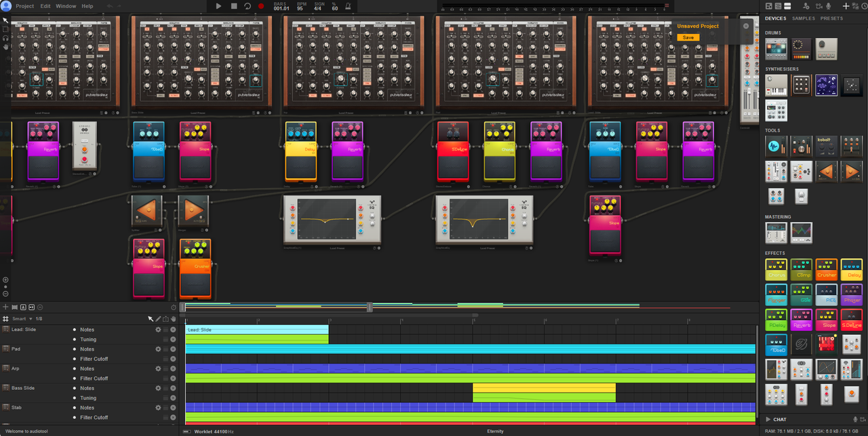Remove the Pad Filter Cutoff lane
This screenshot has width=868, height=436.
click(174, 359)
